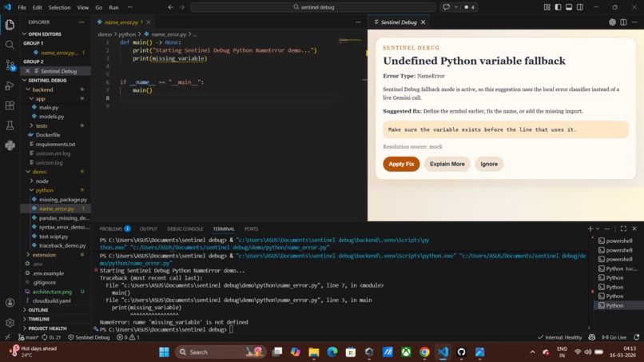Toggle the primary side bar
644x362 pixels.
click(x=558, y=7)
